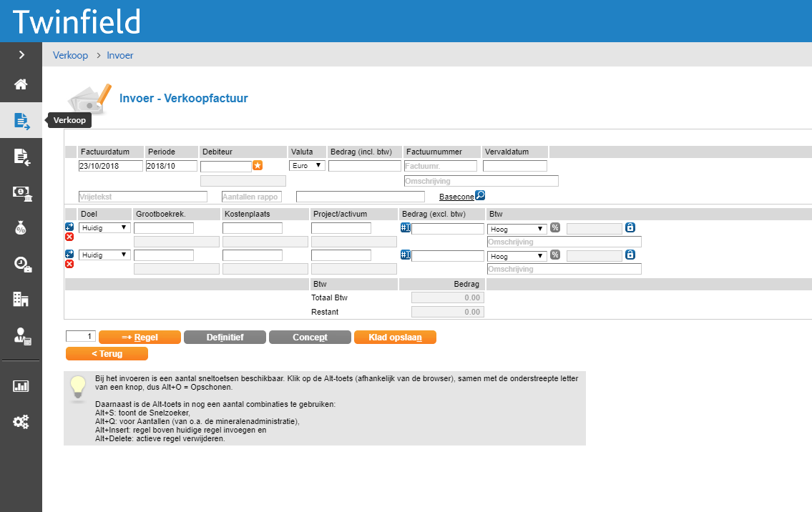Click the Klad opslaan button
812x512 pixels.
click(x=395, y=338)
